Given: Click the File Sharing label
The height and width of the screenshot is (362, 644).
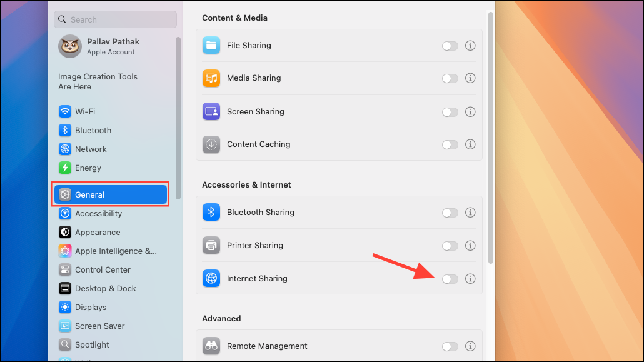Looking at the screenshot, I should pyautogui.click(x=249, y=45).
